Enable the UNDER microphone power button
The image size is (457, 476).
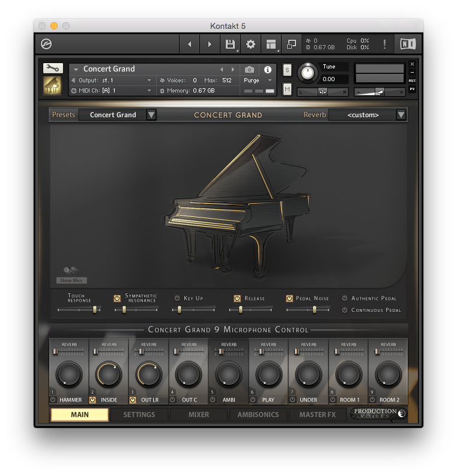(292, 400)
